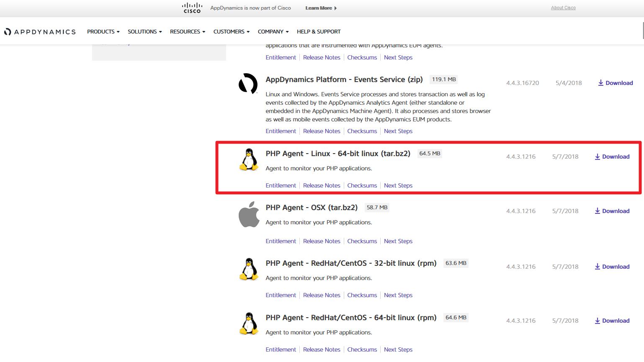This screenshot has width=644, height=362.
Task: Download PHP Agent RedHat/CentOS 32-bit rpm
Action: click(612, 267)
